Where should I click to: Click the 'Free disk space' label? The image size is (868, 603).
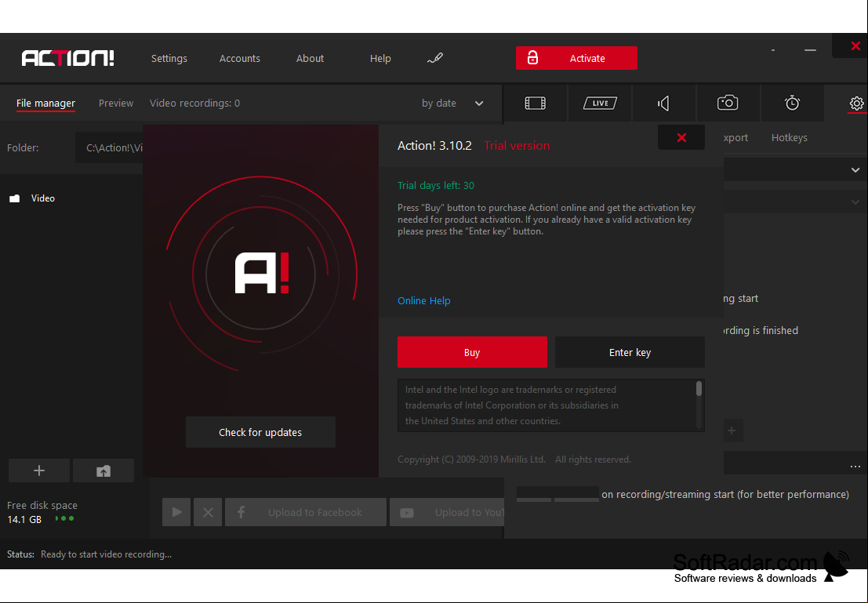pyautogui.click(x=42, y=506)
